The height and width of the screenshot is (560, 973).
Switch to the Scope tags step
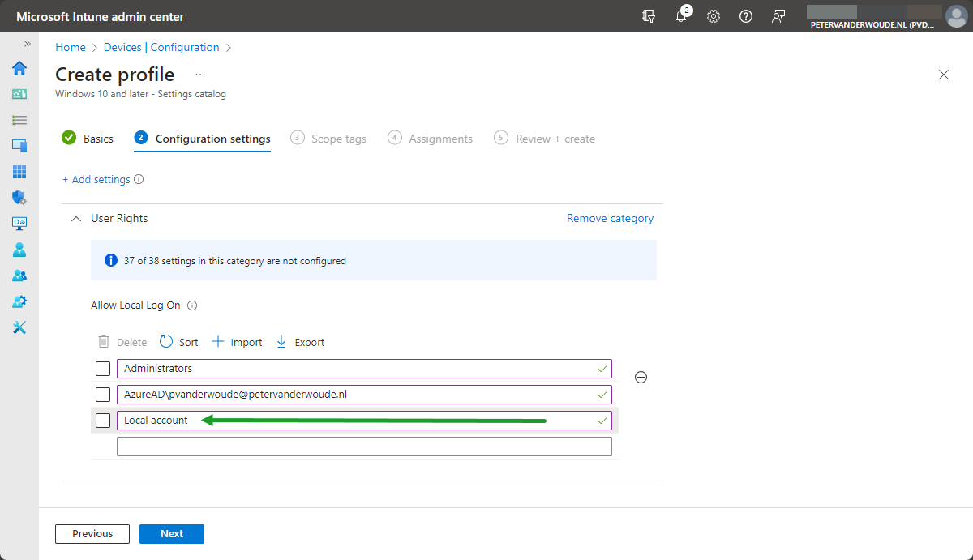[337, 138]
